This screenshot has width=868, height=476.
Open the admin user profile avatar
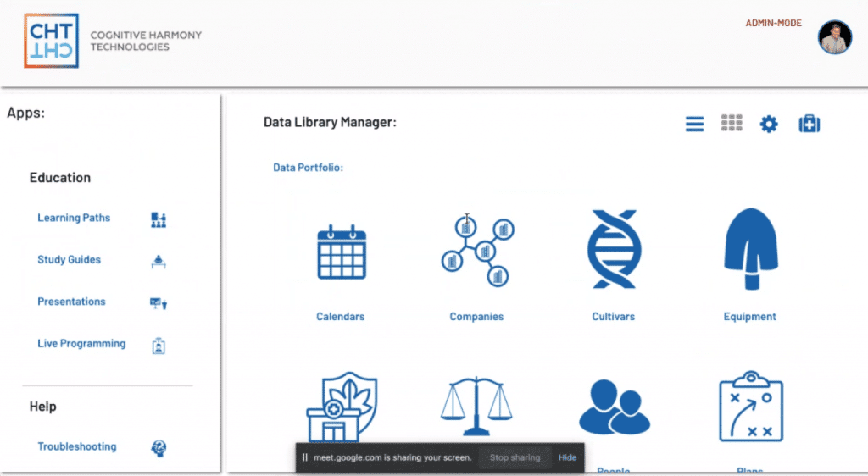[834, 37]
